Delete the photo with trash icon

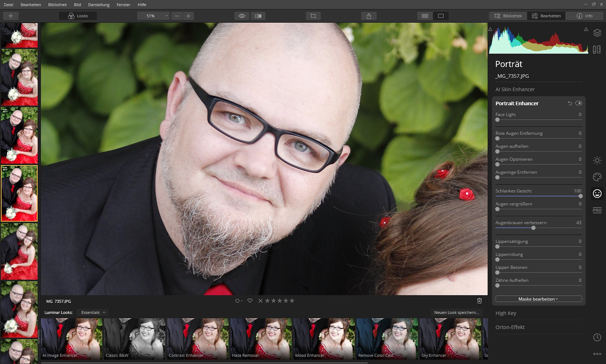coord(479,301)
